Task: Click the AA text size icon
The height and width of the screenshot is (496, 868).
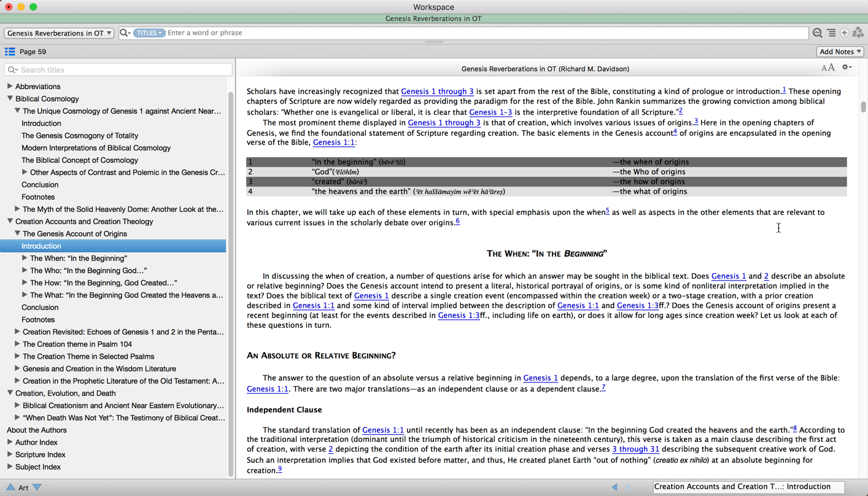Action: pyautogui.click(x=828, y=68)
